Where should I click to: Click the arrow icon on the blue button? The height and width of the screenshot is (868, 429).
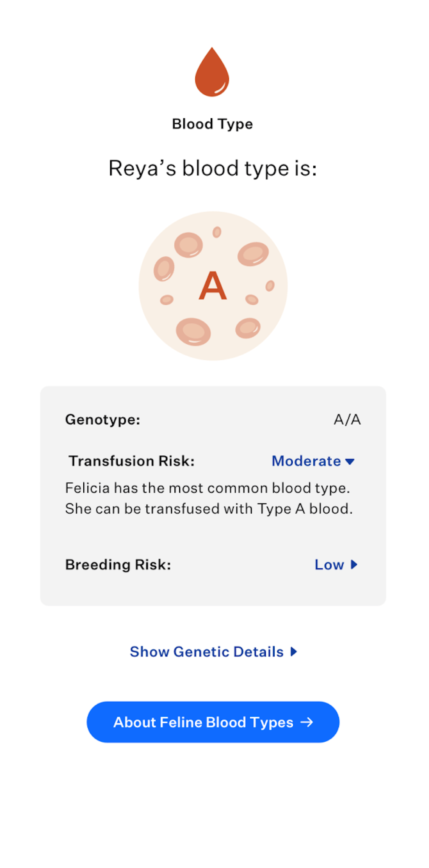(x=307, y=722)
